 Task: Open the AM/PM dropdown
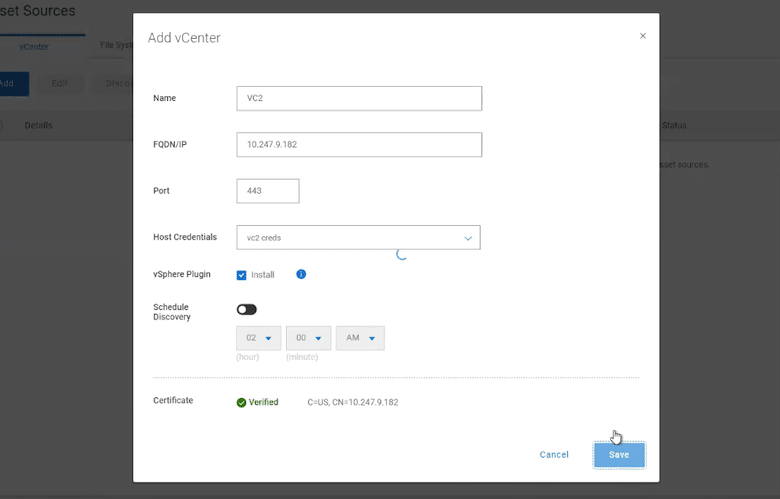360,338
